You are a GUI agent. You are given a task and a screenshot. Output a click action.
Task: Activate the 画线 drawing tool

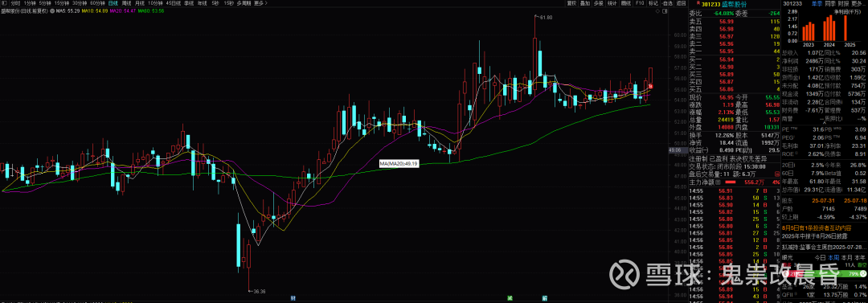[626, 3]
